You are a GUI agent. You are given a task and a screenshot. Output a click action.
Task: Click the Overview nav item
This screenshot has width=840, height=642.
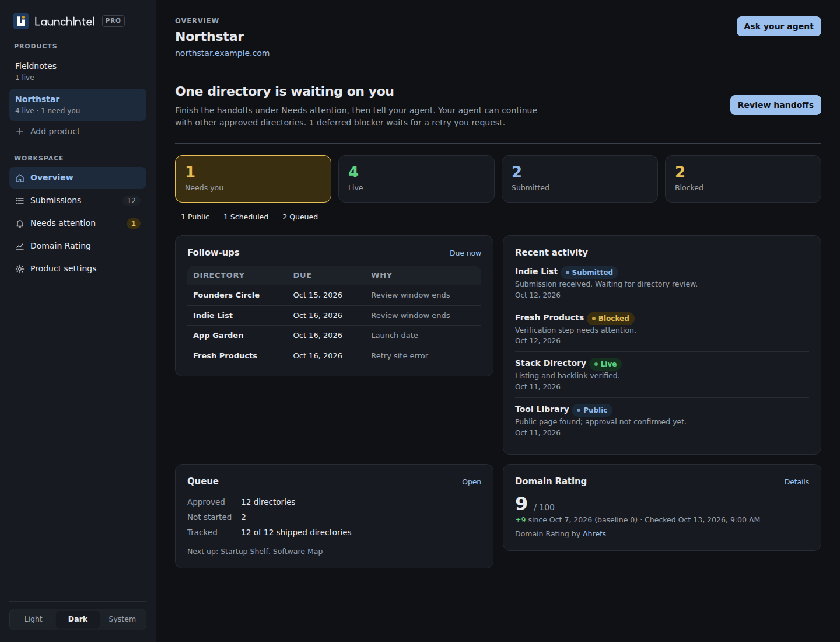78,178
